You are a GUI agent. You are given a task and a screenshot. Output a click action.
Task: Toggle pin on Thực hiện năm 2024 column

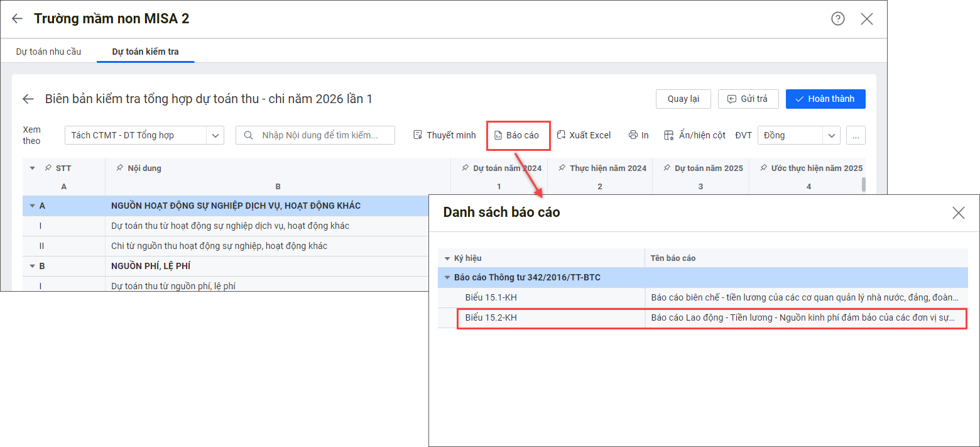(562, 168)
